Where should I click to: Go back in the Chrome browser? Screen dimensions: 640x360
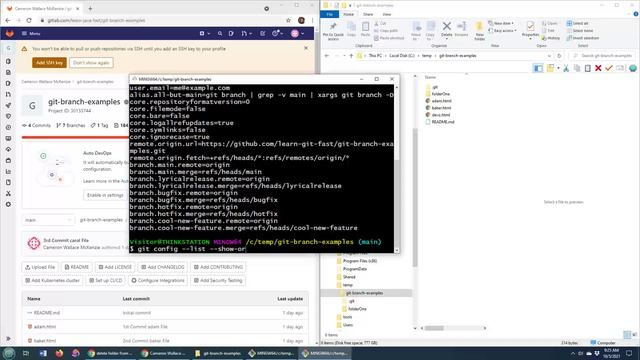[8, 20]
